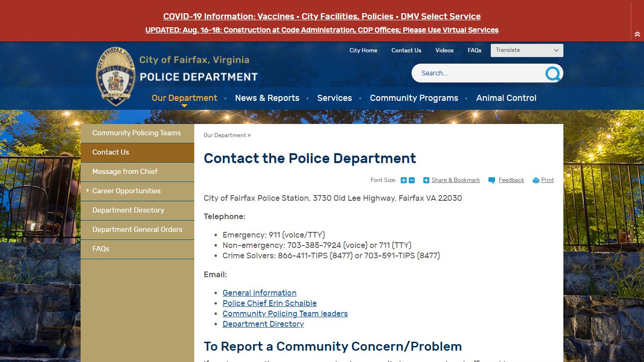Open Our Department menu
The height and width of the screenshot is (362, 644).
coord(184,98)
